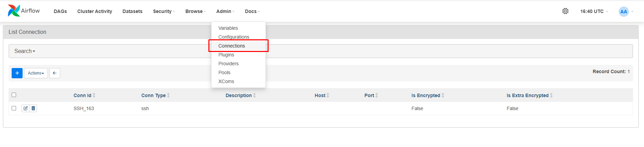Open the settings gear icon
This screenshot has height=147, width=644.
coord(565,11)
